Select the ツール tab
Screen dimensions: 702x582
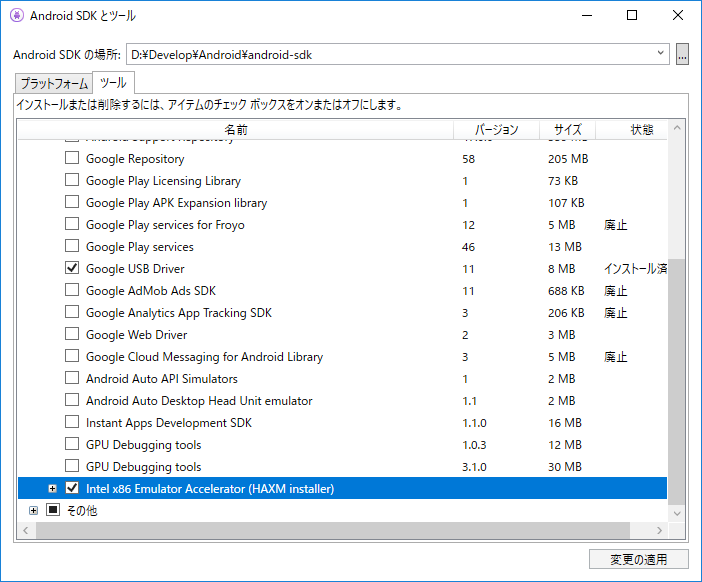113,83
